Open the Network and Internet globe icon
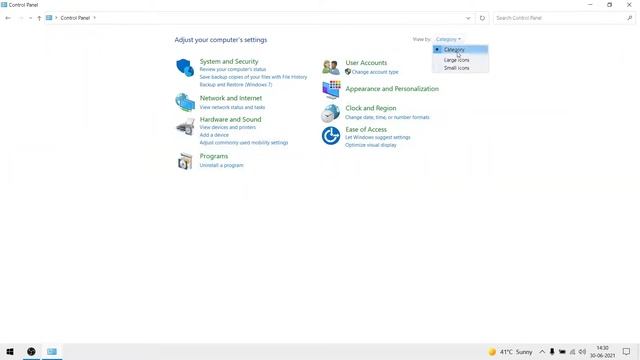Screen dimensions: 640x360 click(x=185, y=102)
